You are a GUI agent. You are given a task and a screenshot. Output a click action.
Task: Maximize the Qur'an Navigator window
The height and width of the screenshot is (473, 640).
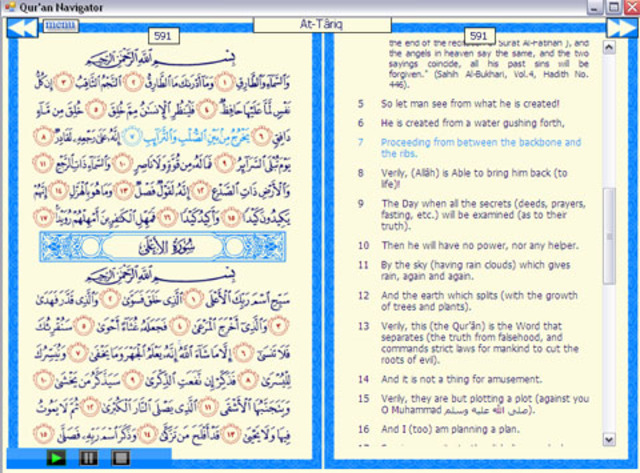coord(613,7)
